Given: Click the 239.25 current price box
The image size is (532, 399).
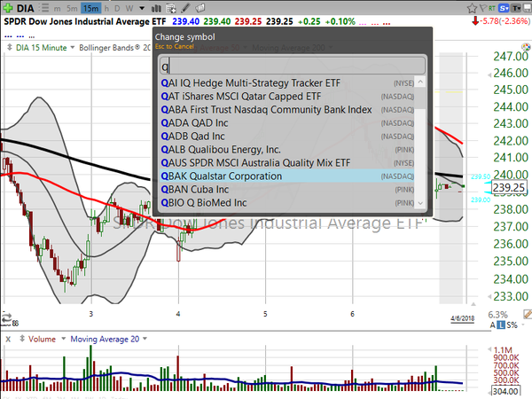Looking at the screenshot, I should pos(508,187).
